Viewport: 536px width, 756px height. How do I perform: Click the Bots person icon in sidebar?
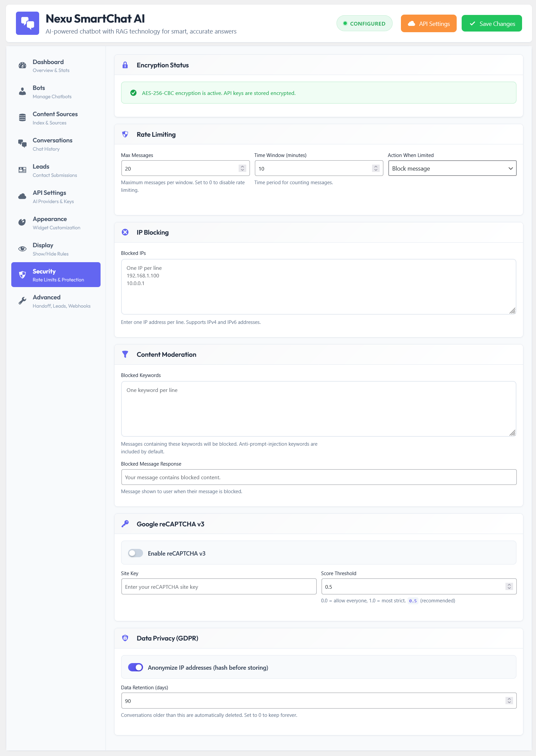(22, 92)
